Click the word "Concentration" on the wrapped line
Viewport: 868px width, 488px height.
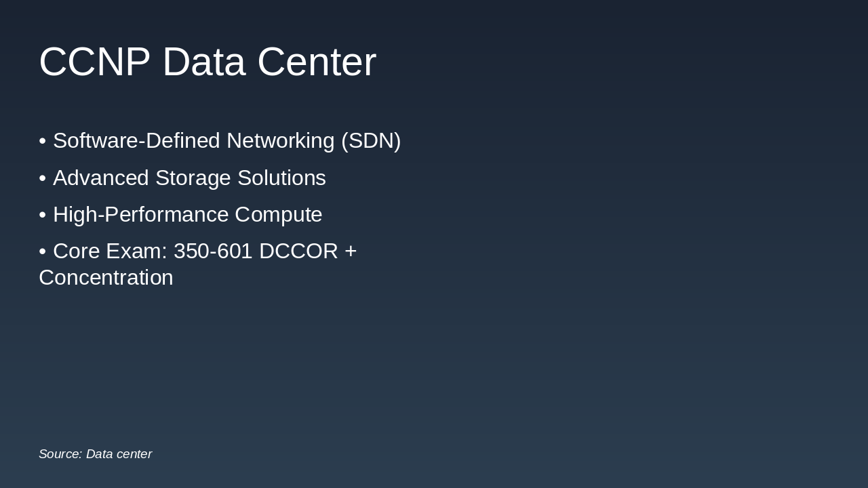click(x=106, y=278)
